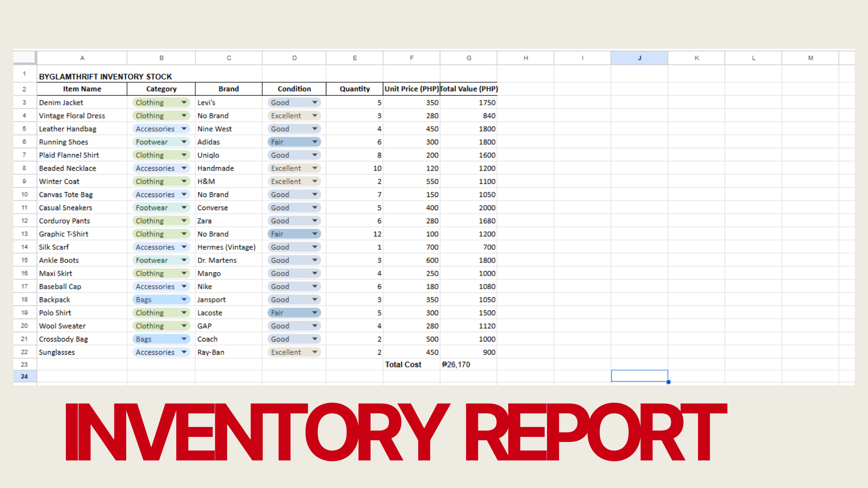The image size is (868, 488).
Task: Expand Condition dropdown for Sunglasses row
Action: (315, 352)
